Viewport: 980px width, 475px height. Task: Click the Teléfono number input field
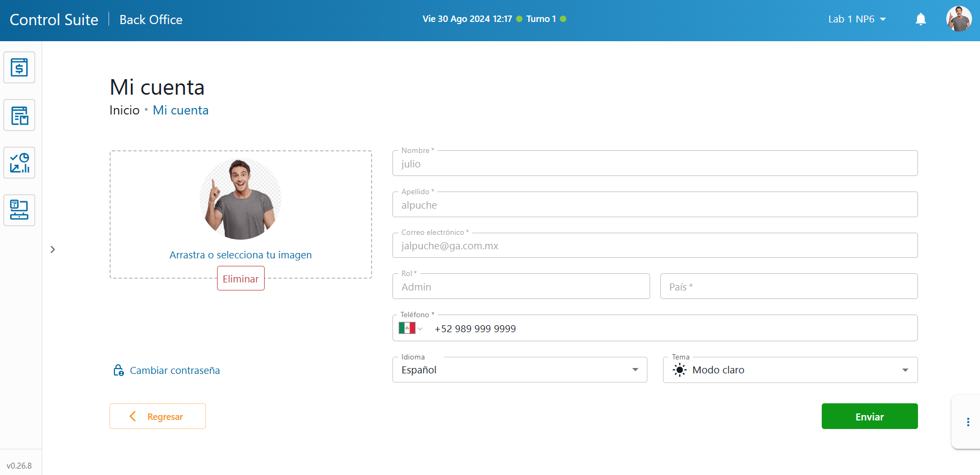[x=668, y=328]
